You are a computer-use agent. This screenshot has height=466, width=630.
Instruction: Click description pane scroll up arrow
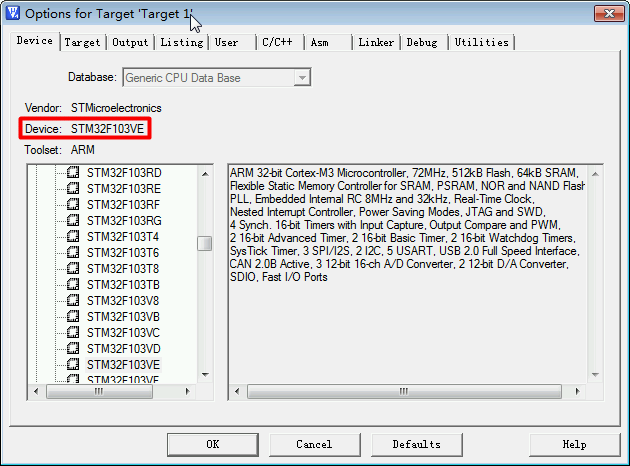click(595, 174)
